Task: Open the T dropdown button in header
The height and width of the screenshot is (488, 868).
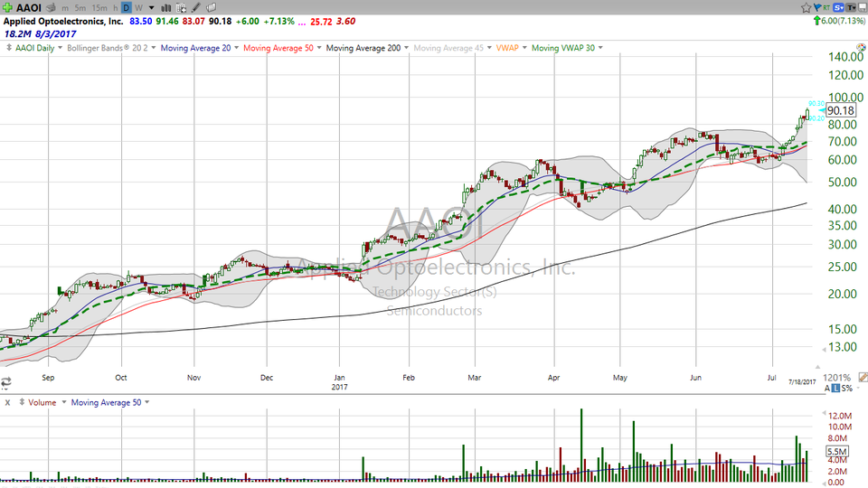Action: [x=851, y=8]
